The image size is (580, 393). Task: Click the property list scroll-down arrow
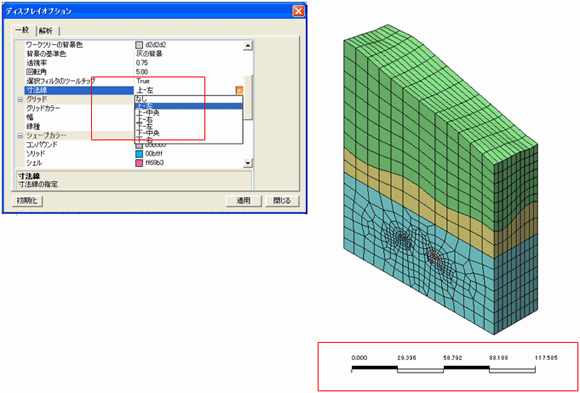[x=249, y=163]
